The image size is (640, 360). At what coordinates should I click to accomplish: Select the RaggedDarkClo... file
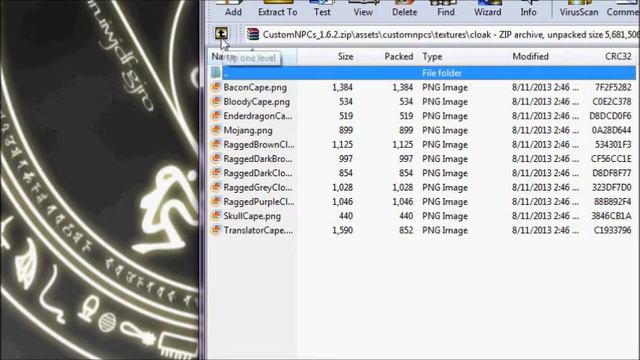pos(258,173)
